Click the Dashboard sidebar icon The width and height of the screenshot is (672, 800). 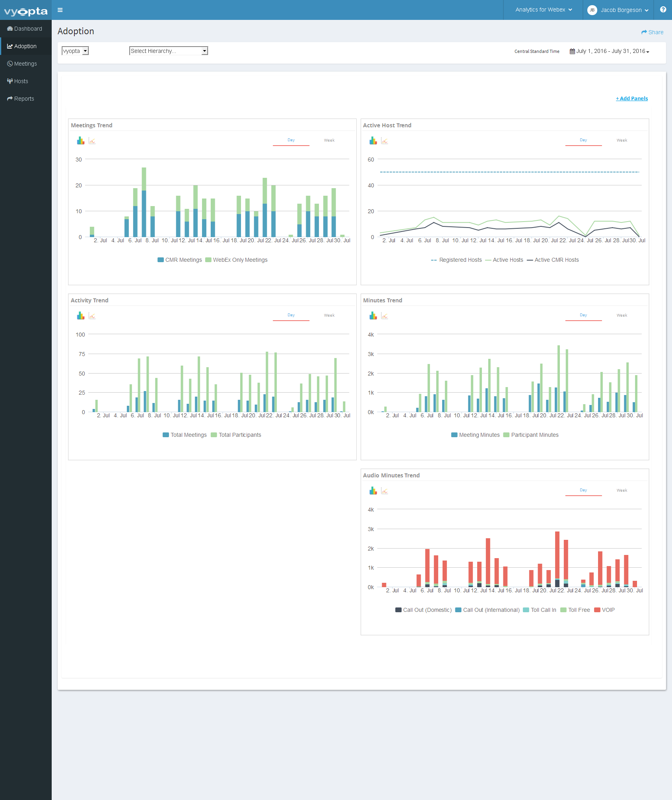[10, 29]
